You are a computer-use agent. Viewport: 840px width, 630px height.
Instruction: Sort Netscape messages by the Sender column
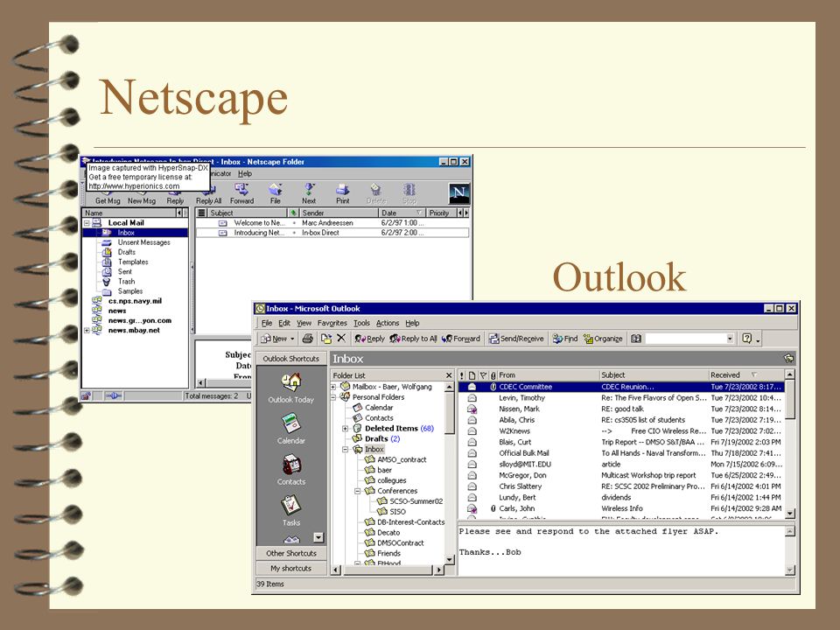(338, 213)
